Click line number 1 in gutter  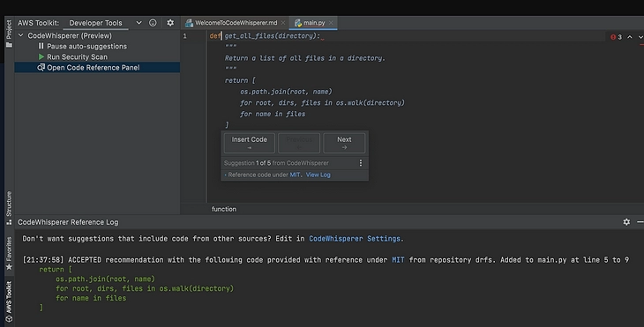click(x=185, y=36)
